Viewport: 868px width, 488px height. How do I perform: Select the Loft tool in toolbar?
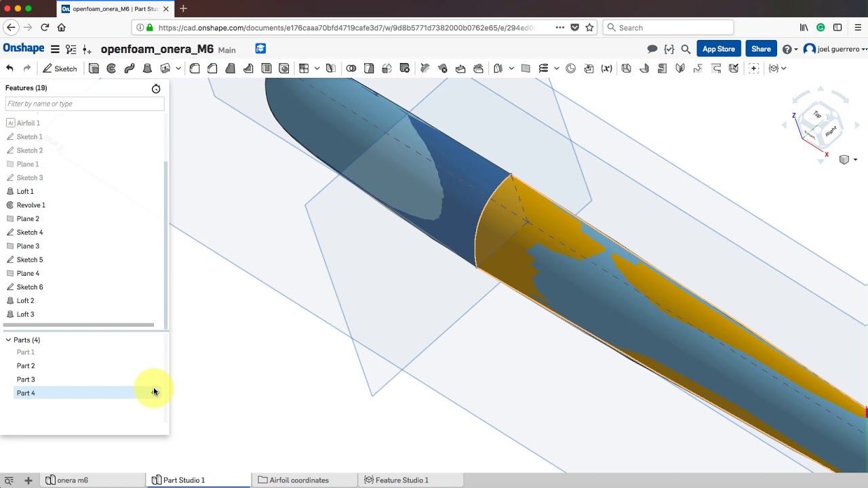click(147, 68)
